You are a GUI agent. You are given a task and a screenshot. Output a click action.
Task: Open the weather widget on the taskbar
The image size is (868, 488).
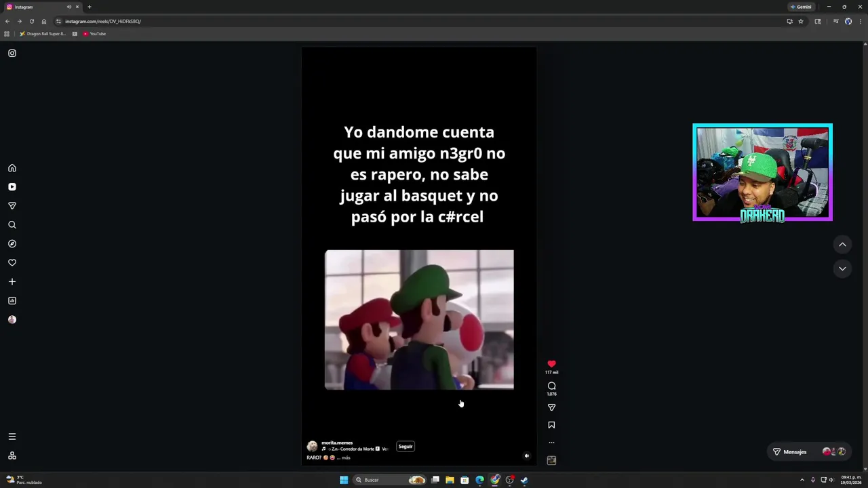point(24,480)
